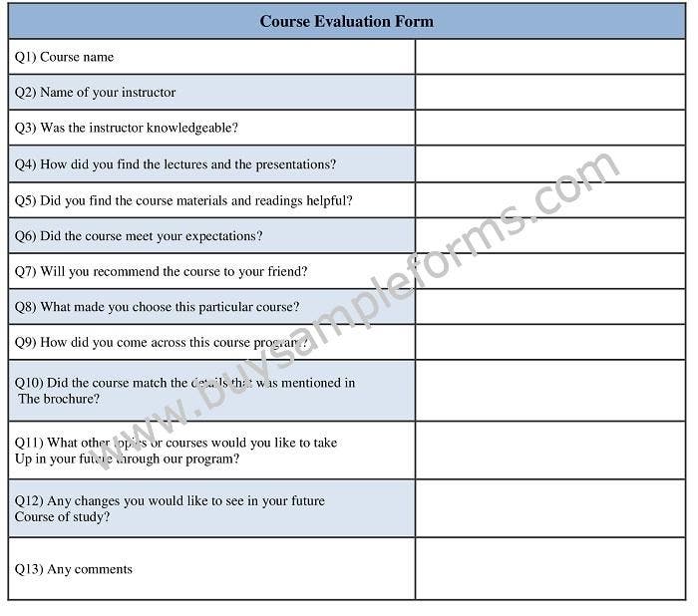Select answer field for choosing this course
Image resolution: width=698 pixels, height=616 pixels.
click(550, 307)
